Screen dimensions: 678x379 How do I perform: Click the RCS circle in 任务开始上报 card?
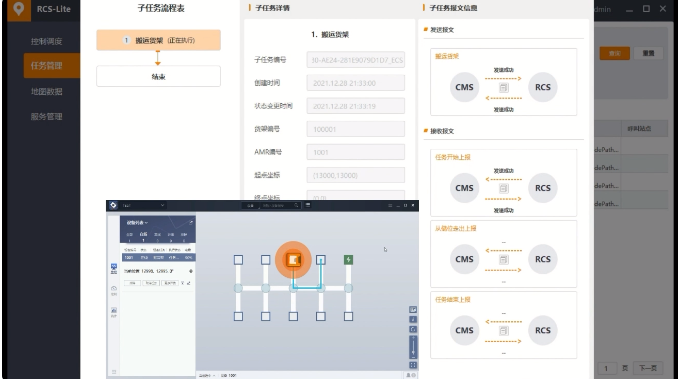[x=543, y=188]
